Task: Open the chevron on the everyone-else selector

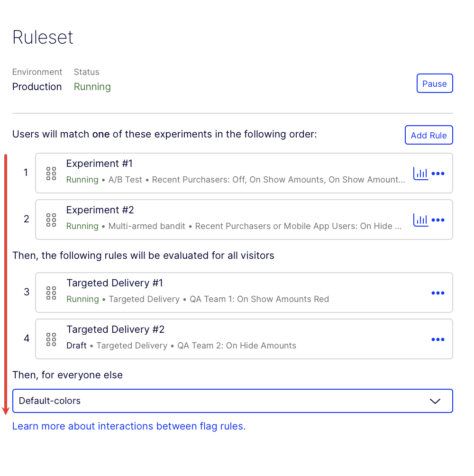Action: point(435,401)
